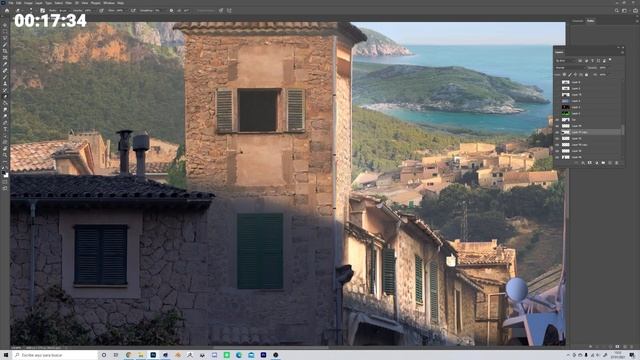
Task: Hide the highlighted selected layer's eye
Action: click(557, 132)
